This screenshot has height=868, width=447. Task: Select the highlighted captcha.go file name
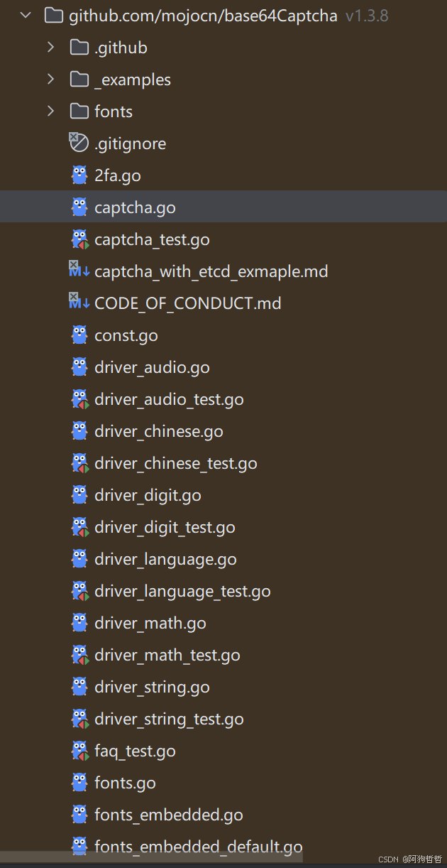[x=135, y=207]
